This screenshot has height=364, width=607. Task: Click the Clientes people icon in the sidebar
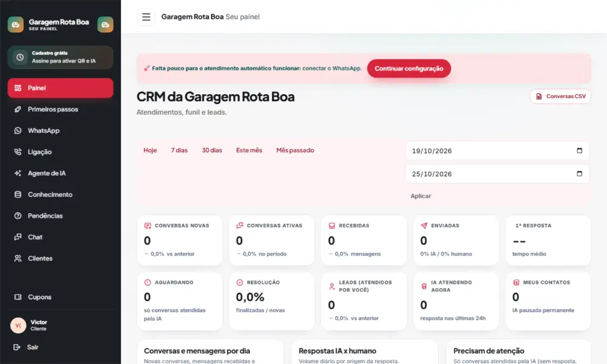pyautogui.click(x=18, y=258)
